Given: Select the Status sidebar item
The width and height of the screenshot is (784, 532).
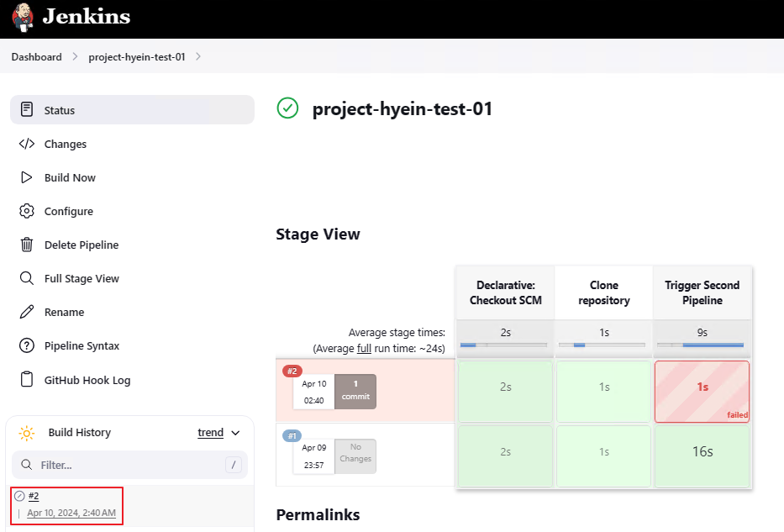Looking at the screenshot, I should click(133, 110).
